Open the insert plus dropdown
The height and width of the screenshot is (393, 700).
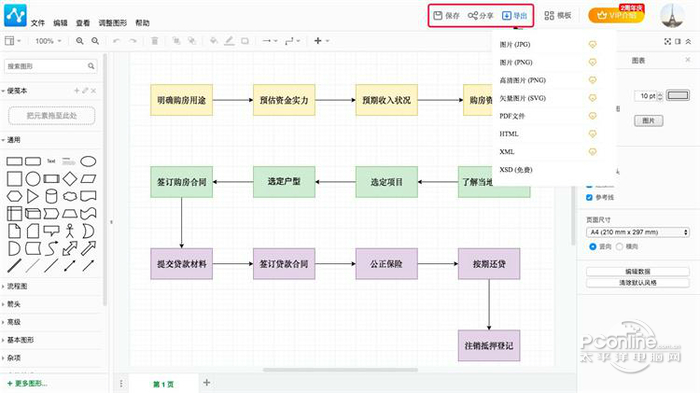[321, 41]
